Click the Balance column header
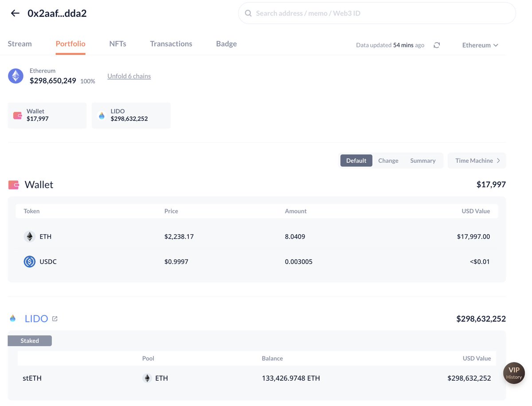The image size is (532, 406). 272,358
